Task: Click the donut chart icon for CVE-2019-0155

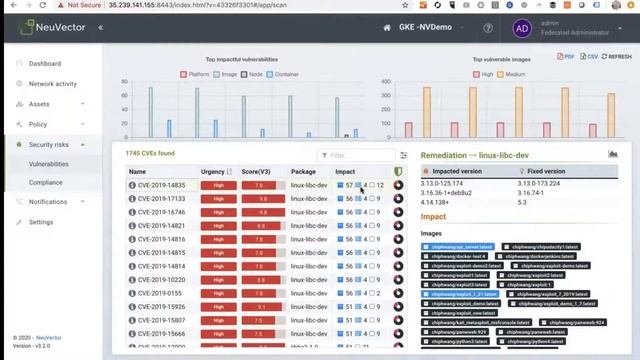Action: (x=398, y=293)
